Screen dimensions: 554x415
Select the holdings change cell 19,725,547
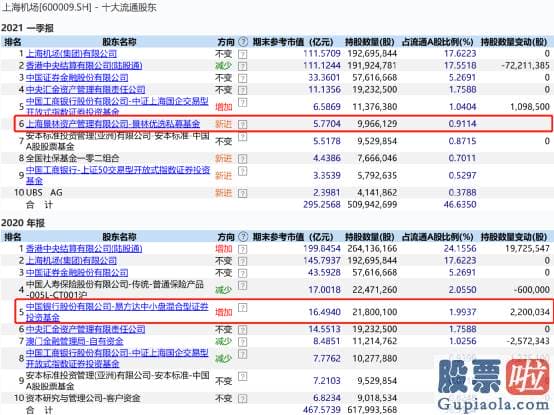528,249
